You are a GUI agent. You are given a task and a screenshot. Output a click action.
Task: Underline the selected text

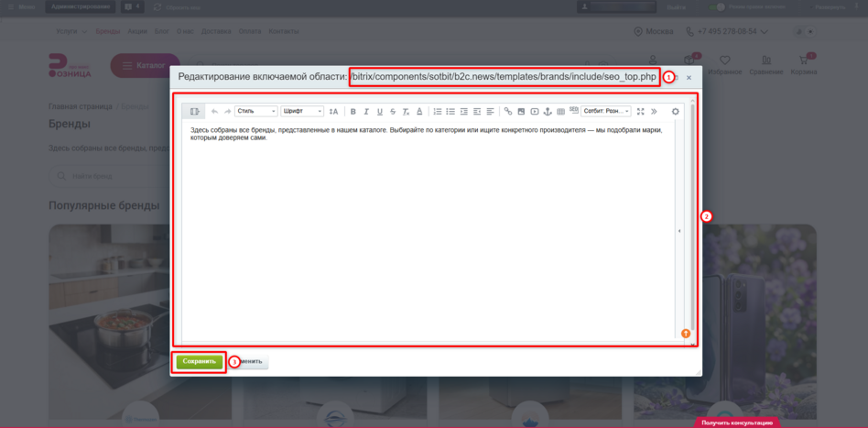pos(380,112)
